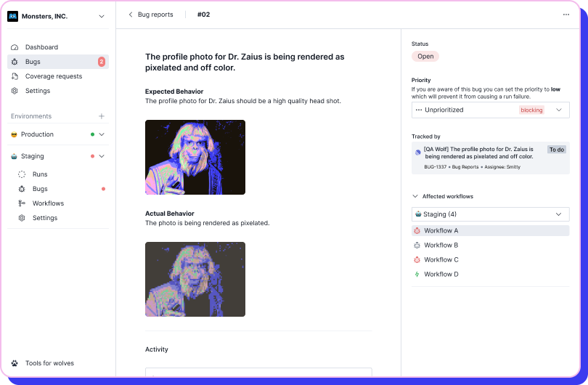Viewport: 588px width, 385px height.
Task: Click the green lightning icon for Workflow D
Action: point(417,275)
